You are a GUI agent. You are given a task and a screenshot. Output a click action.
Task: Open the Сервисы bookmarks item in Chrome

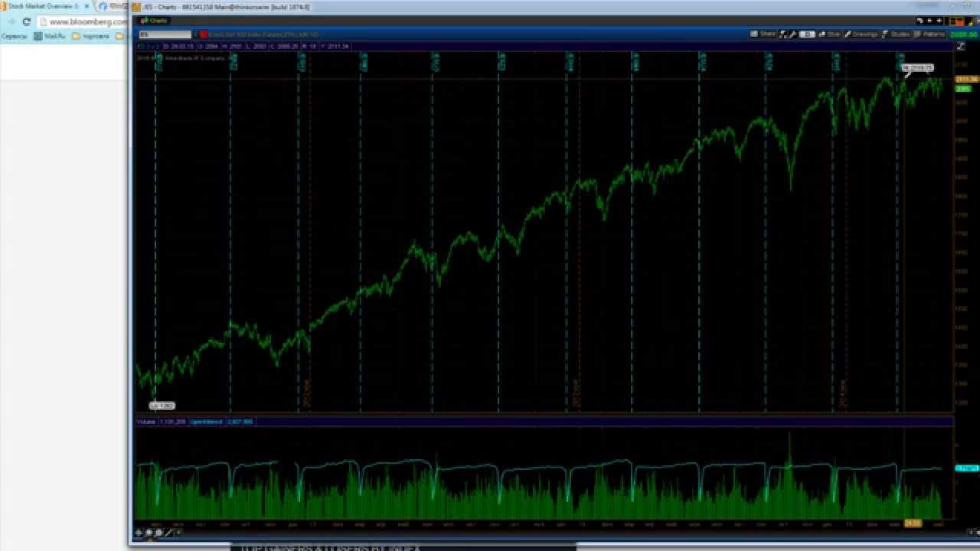click(15, 36)
